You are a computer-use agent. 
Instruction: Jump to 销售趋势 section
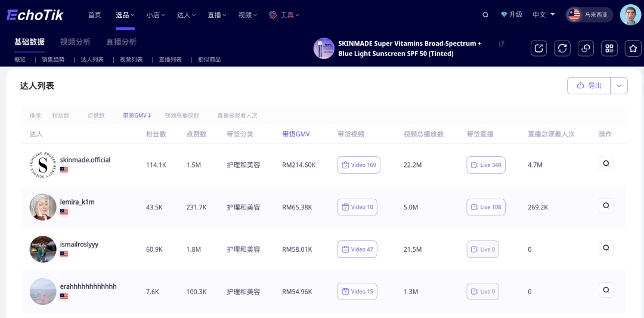(x=53, y=60)
